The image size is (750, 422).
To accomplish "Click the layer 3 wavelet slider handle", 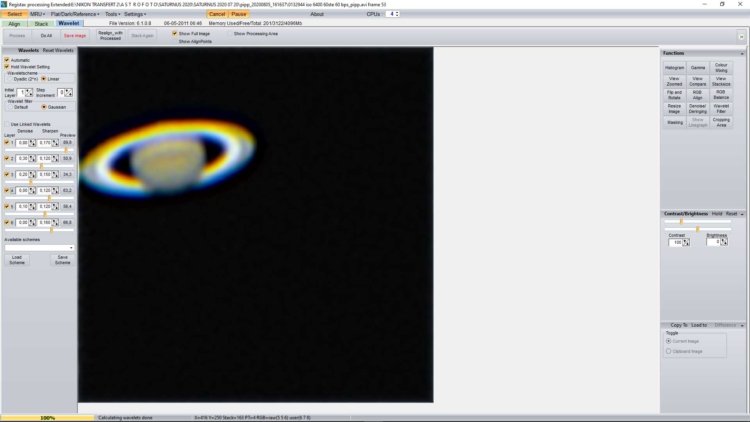I will 31,182.
